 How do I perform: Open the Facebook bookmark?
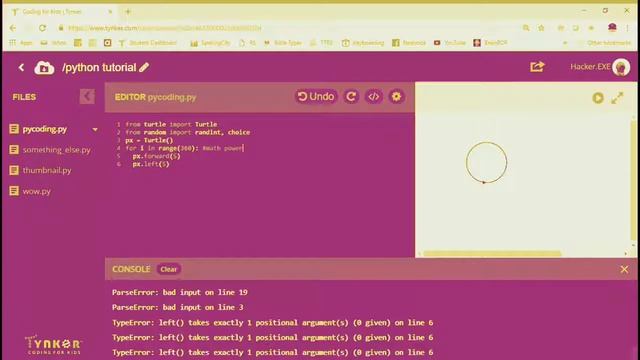pyautogui.click(x=409, y=43)
